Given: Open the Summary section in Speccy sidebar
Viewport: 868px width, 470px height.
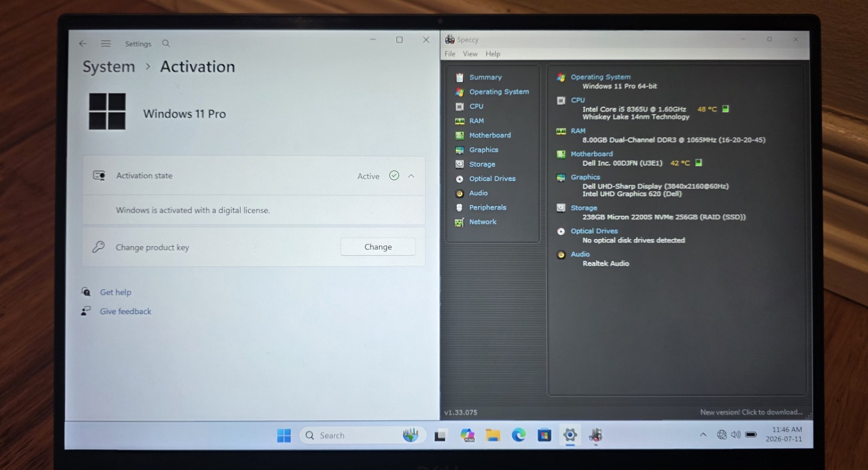Looking at the screenshot, I should click(485, 78).
